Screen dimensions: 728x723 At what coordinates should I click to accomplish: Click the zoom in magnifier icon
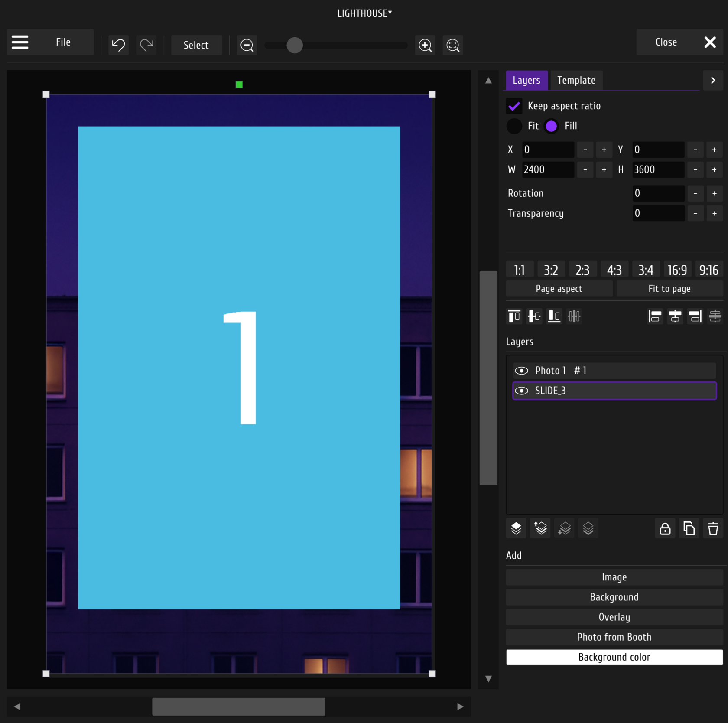(x=425, y=45)
